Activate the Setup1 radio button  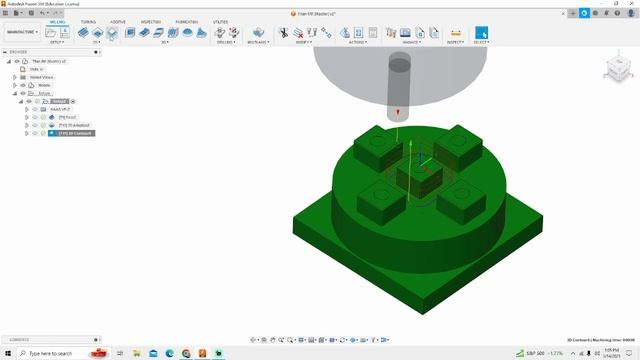(x=73, y=101)
